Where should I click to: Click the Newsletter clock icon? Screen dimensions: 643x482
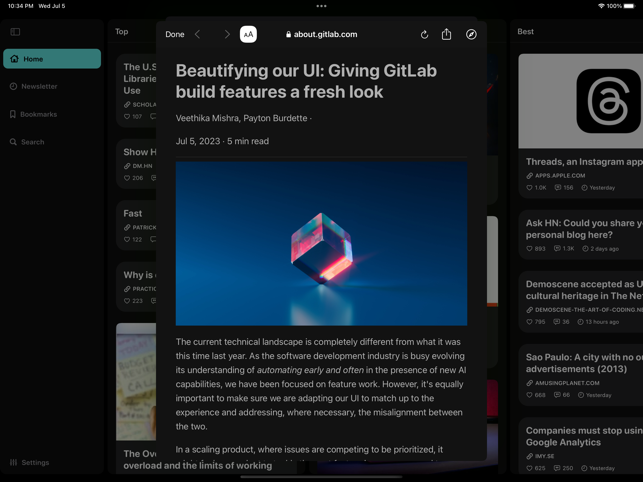(x=14, y=86)
